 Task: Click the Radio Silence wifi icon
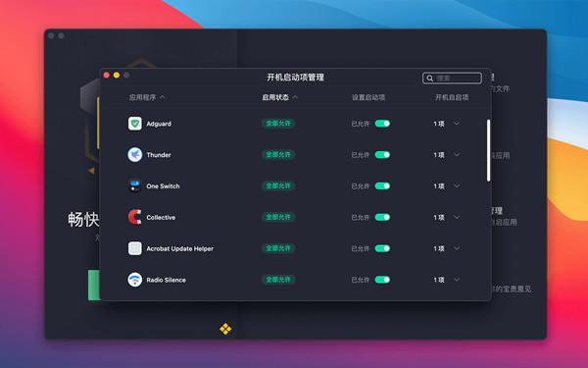coord(135,280)
